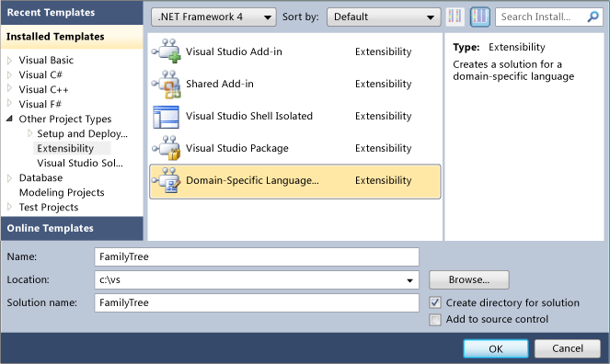This screenshot has height=364, width=610.
Task: Expand the Visual C++ node
Action: click(10, 89)
